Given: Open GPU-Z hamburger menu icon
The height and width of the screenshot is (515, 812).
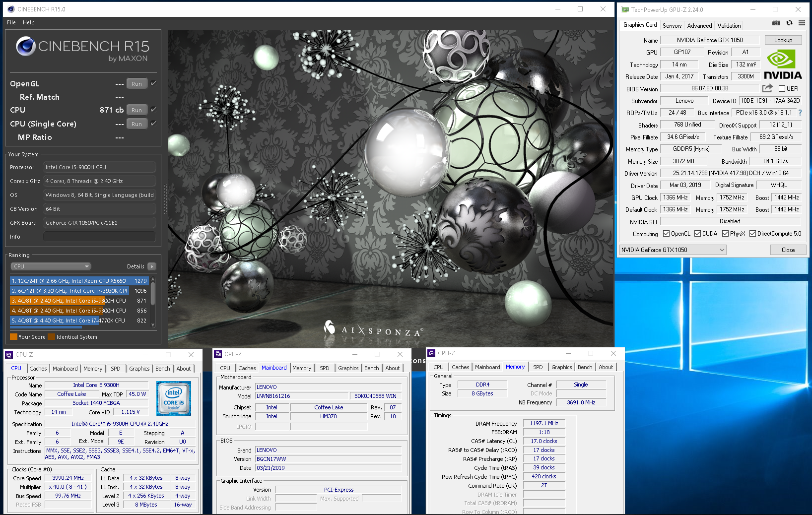Looking at the screenshot, I should pos(802,23).
